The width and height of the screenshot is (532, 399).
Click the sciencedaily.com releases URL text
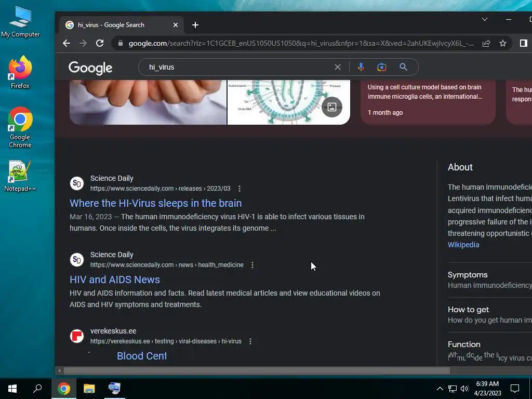point(160,189)
